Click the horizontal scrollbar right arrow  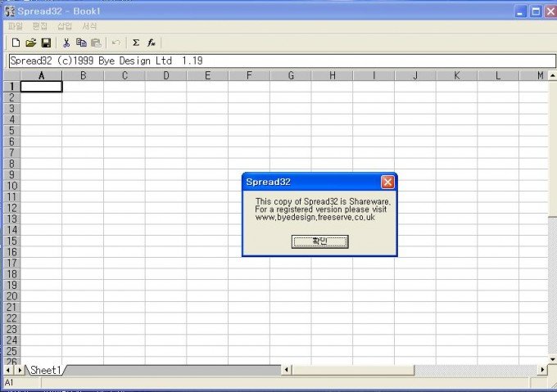542,370
